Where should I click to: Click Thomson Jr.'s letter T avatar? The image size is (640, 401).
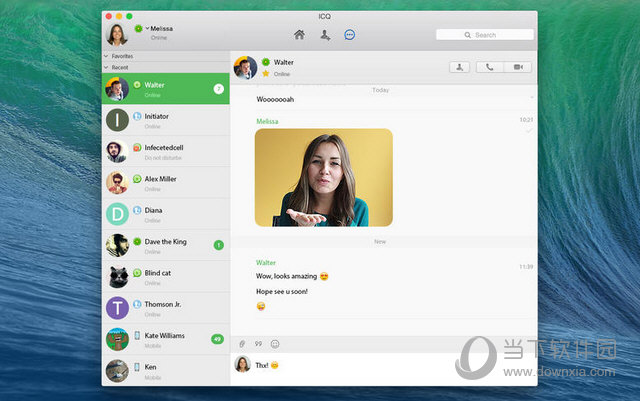118,308
